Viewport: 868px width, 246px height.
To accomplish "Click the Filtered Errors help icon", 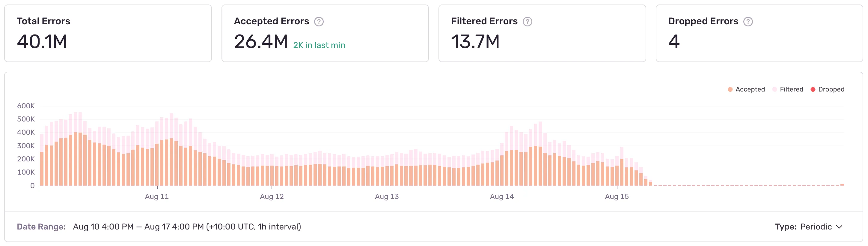I will (x=527, y=22).
